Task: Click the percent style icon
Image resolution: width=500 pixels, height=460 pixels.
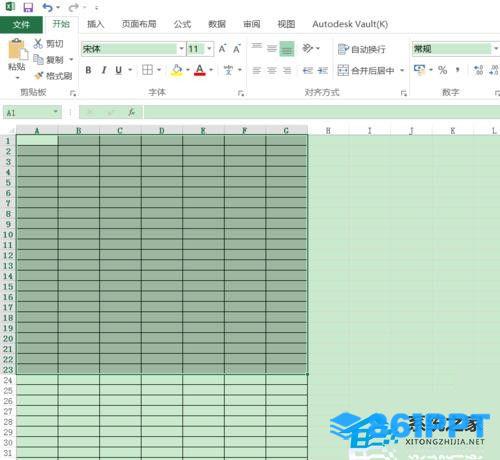Action: (x=442, y=70)
